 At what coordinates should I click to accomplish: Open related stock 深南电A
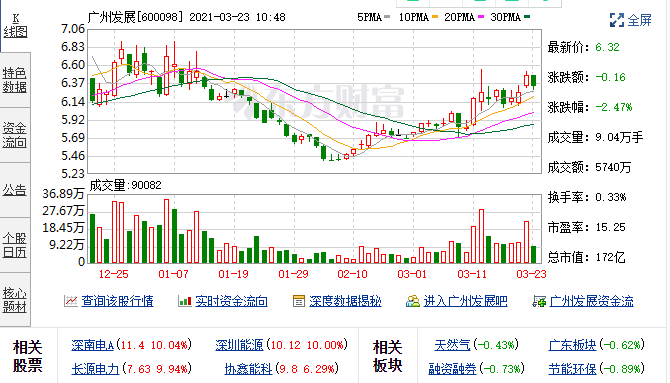(x=93, y=345)
